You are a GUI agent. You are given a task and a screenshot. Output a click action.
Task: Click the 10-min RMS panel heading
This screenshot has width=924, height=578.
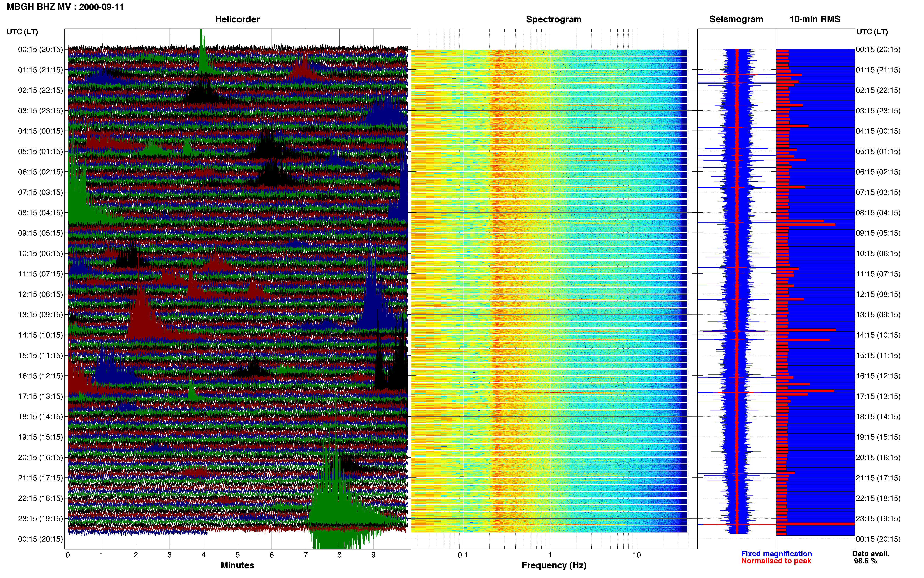click(815, 19)
